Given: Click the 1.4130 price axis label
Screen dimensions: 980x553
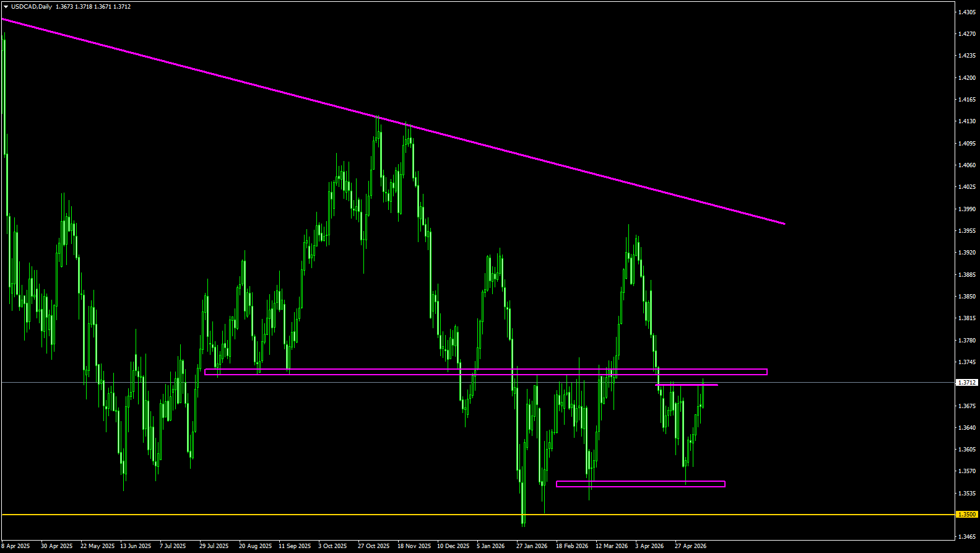Looking at the screenshot, I should pos(967,121).
